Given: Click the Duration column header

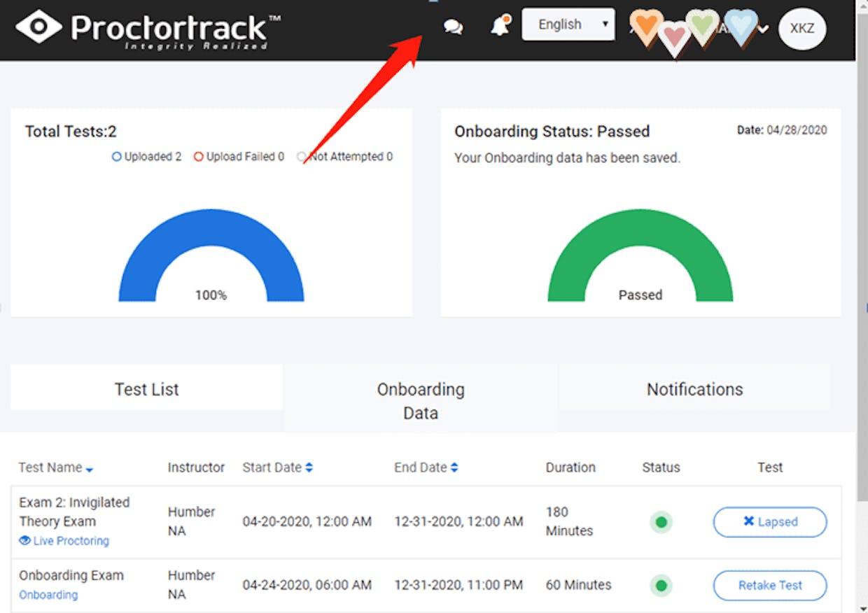Looking at the screenshot, I should [570, 467].
